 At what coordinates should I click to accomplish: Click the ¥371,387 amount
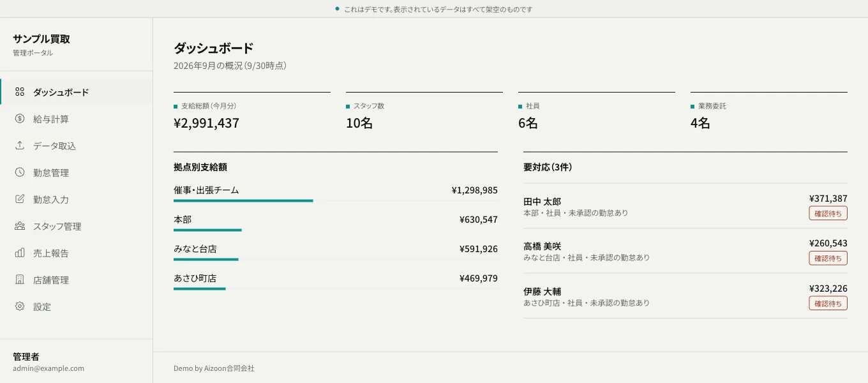(x=828, y=199)
